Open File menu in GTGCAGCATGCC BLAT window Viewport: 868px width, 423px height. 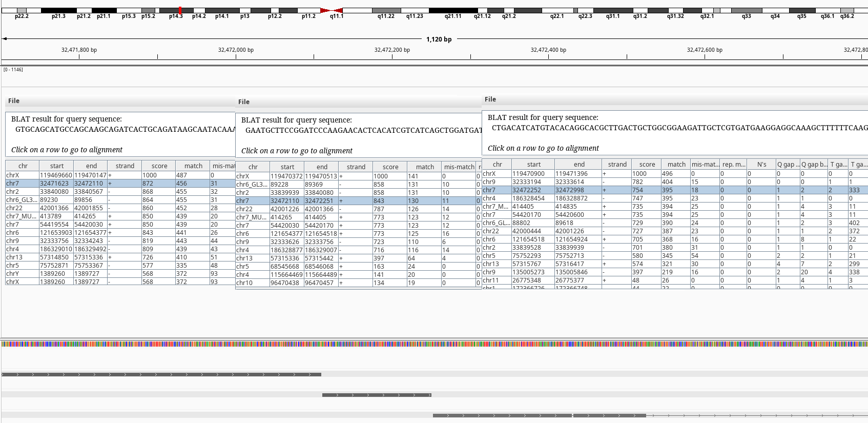[14, 101]
